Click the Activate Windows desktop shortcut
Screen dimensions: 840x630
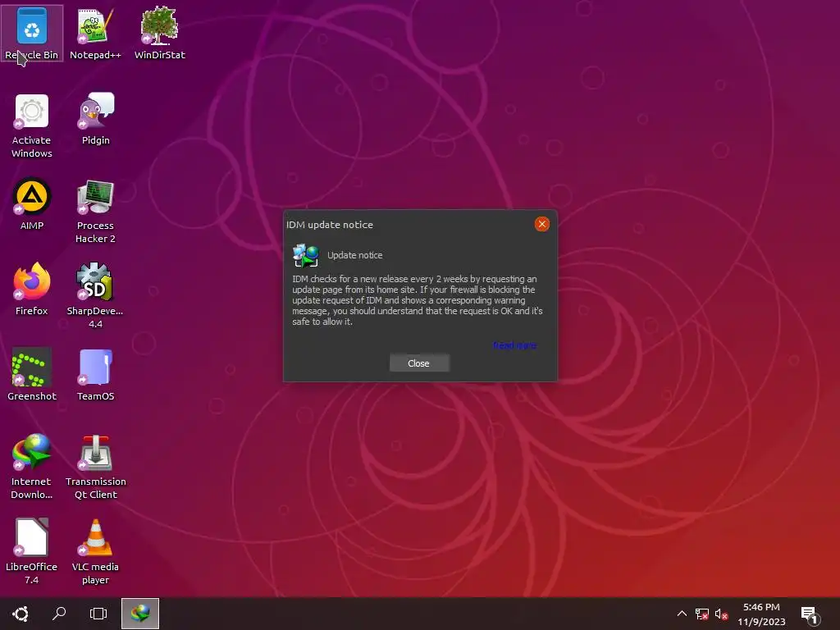(32, 126)
